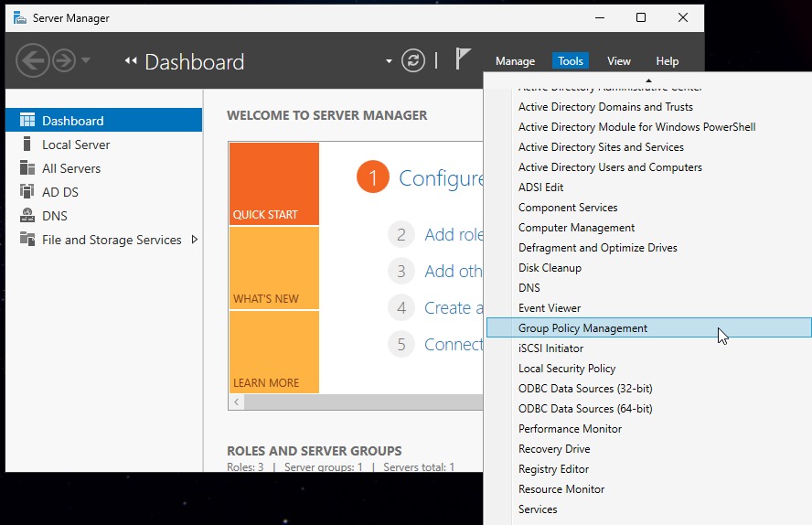Expand the File and Storage Services arrow
The image size is (812, 525).
pos(195,240)
